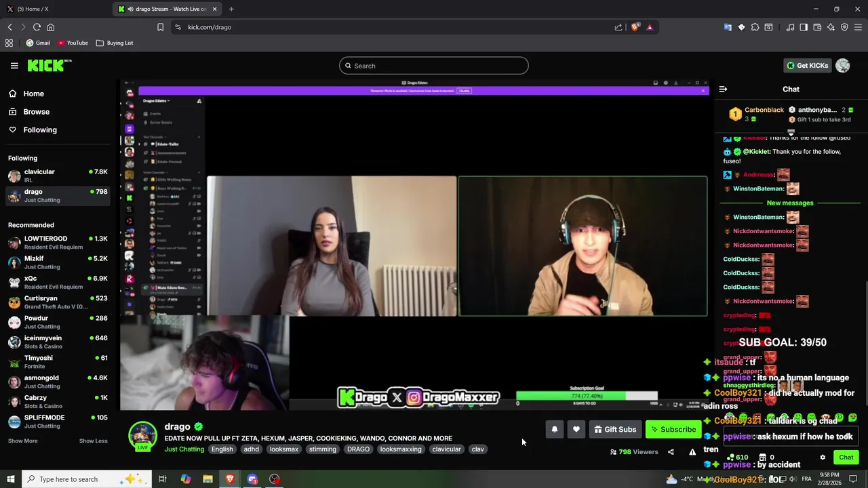Click the Gift Subs button
Image resolution: width=868 pixels, height=488 pixels.
[615, 429]
